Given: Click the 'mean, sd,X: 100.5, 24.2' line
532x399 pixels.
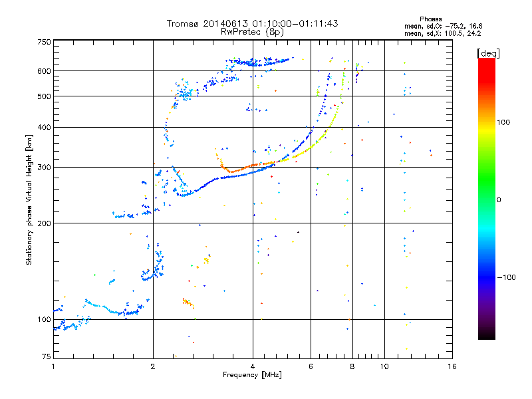Looking at the screenshot, I should pos(442,33).
